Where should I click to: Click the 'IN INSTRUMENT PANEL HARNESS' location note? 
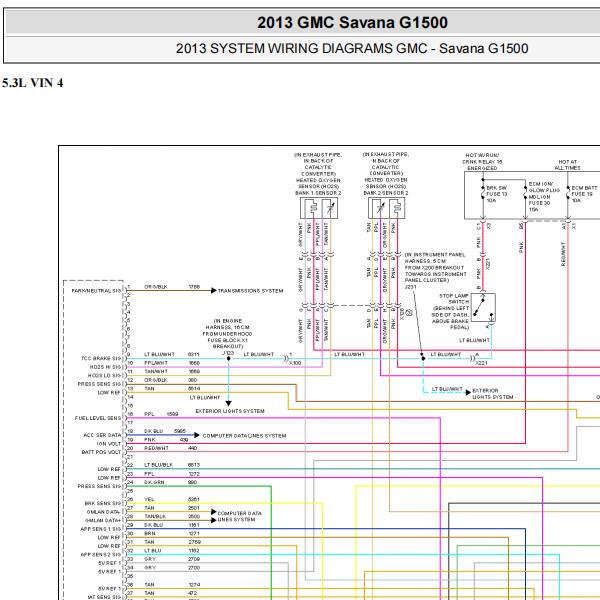point(435,267)
